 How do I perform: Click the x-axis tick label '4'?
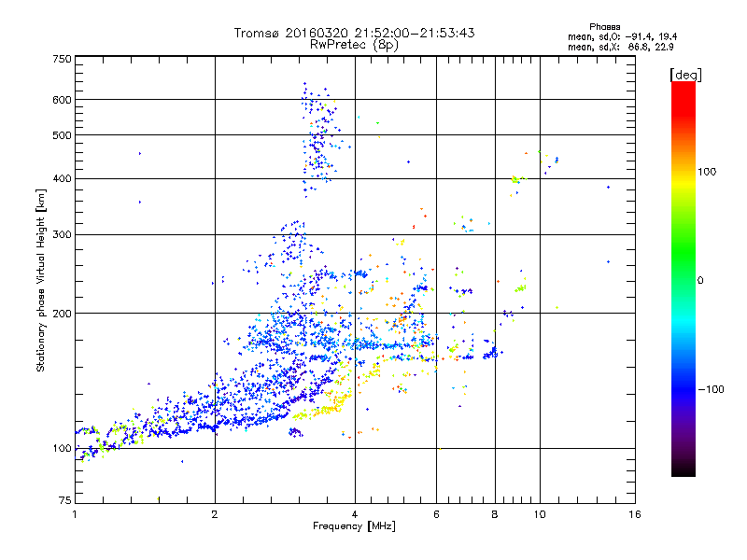tap(355, 514)
